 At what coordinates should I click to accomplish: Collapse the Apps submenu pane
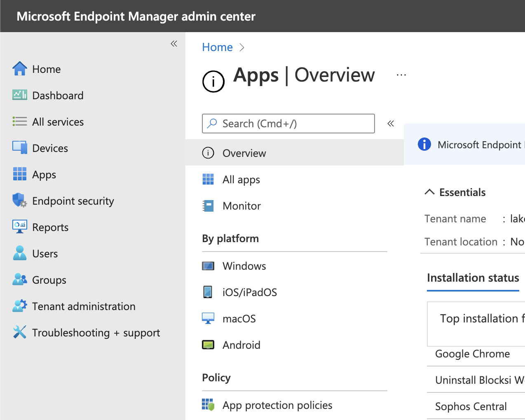[391, 123]
